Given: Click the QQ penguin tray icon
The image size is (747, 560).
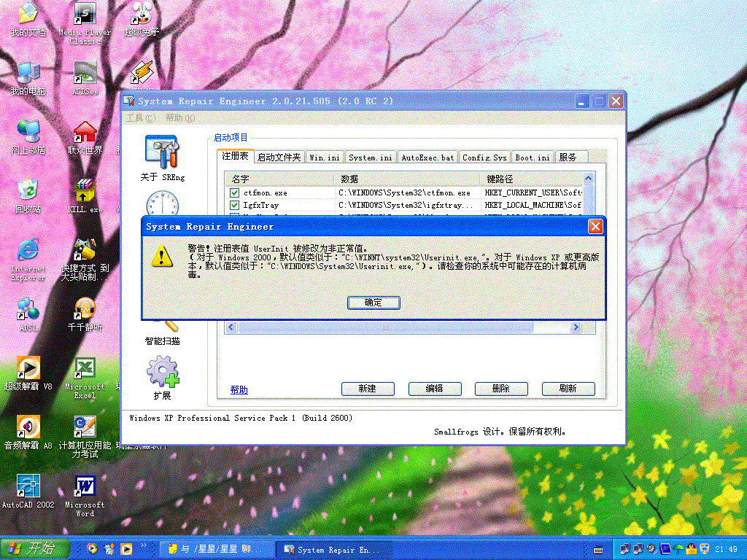Looking at the screenshot, I should pos(692,549).
